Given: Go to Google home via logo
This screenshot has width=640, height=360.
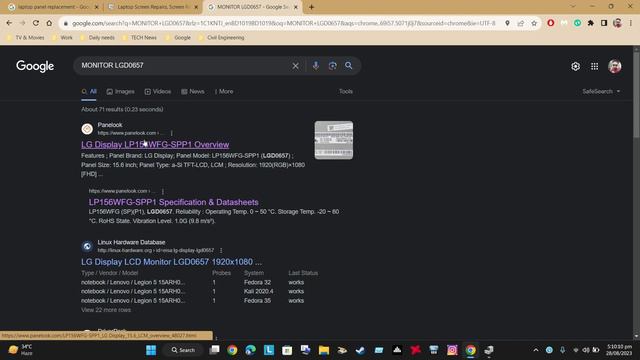Looking at the screenshot, I should pyautogui.click(x=35, y=66).
